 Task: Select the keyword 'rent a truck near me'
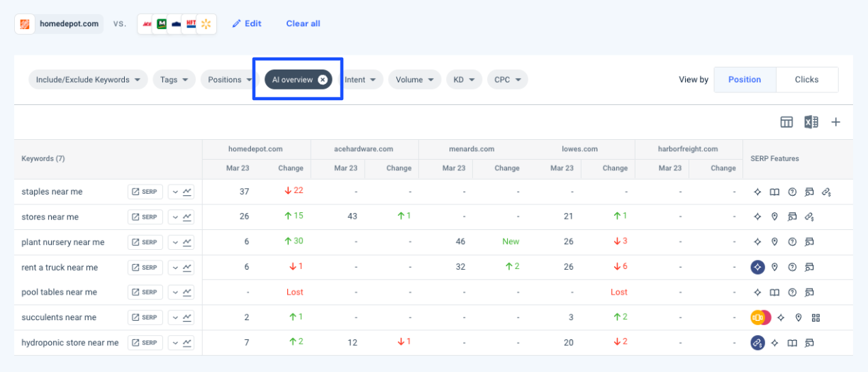point(60,268)
